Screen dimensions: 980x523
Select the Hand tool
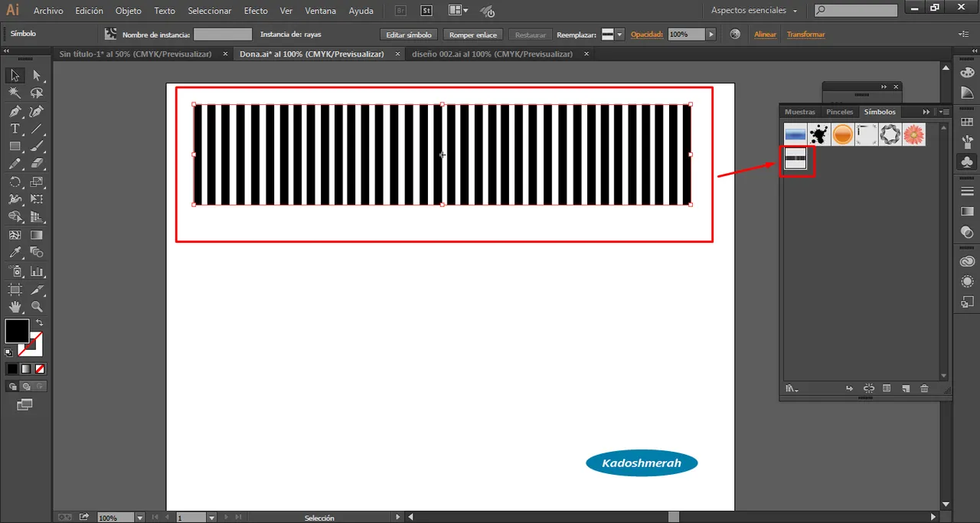coord(15,307)
